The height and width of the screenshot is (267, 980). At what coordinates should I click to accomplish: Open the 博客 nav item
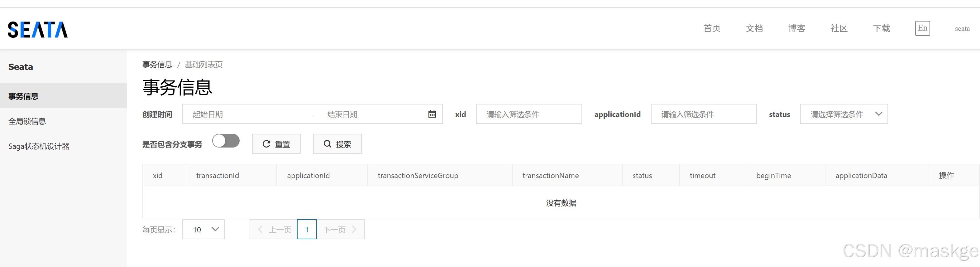click(x=797, y=29)
